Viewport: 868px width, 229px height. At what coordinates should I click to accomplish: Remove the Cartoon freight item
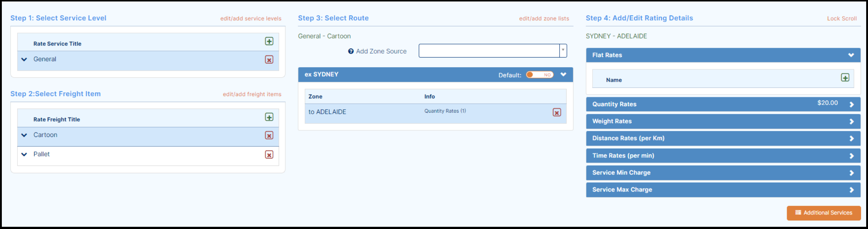269,135
